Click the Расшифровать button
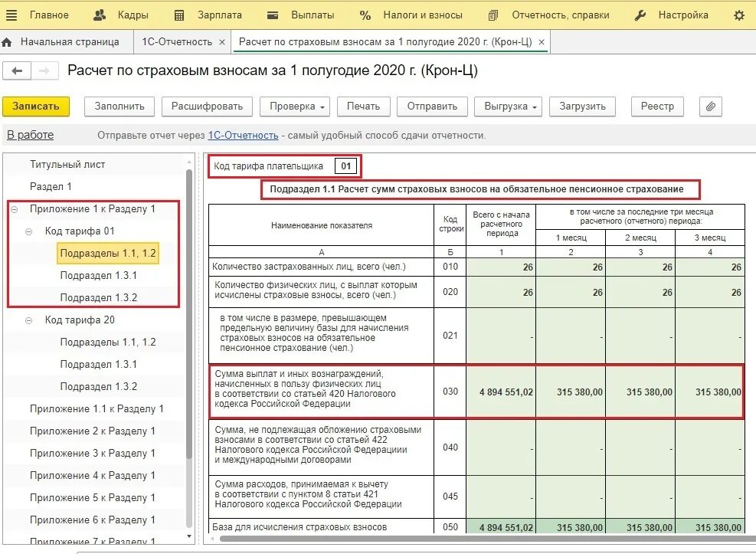The height and width of the screenshot is (554, 756). point(208,107)
